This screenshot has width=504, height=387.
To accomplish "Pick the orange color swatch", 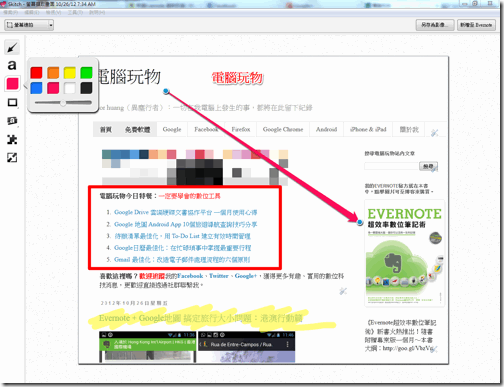I will (x=53, y=72).
